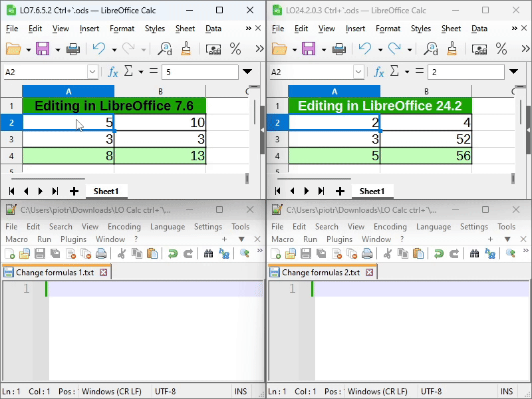Go to last sheet arrow in LO24.2.0.3 window
Screen dimensions: 532x399
tap(321, 191)
